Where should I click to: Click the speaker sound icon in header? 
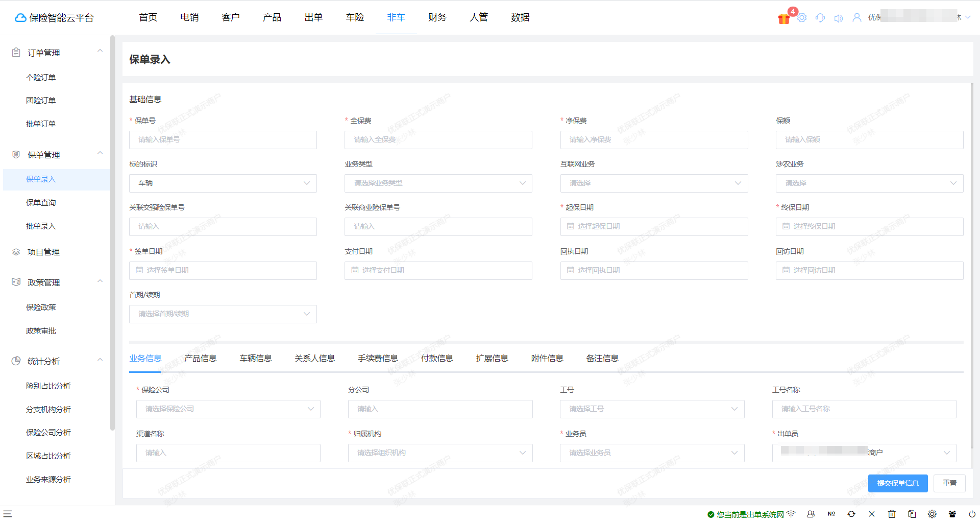pyautogui.click(x=839, y=18)
